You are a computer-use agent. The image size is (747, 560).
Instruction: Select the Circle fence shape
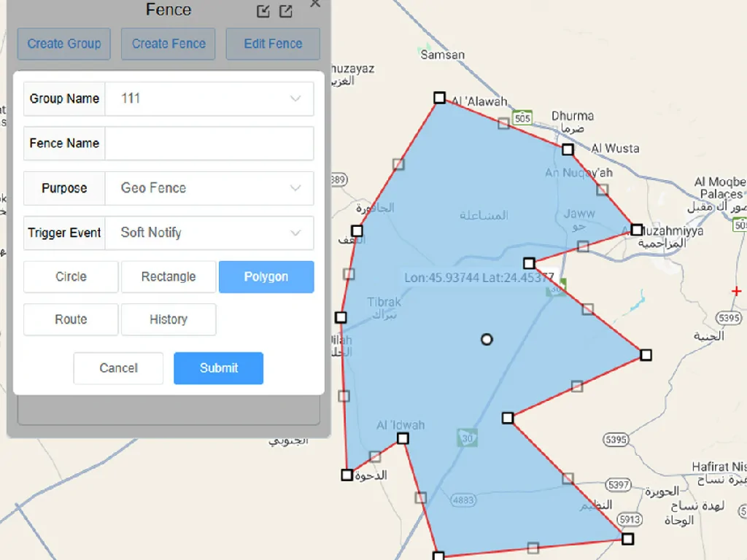tap(70, 276)
